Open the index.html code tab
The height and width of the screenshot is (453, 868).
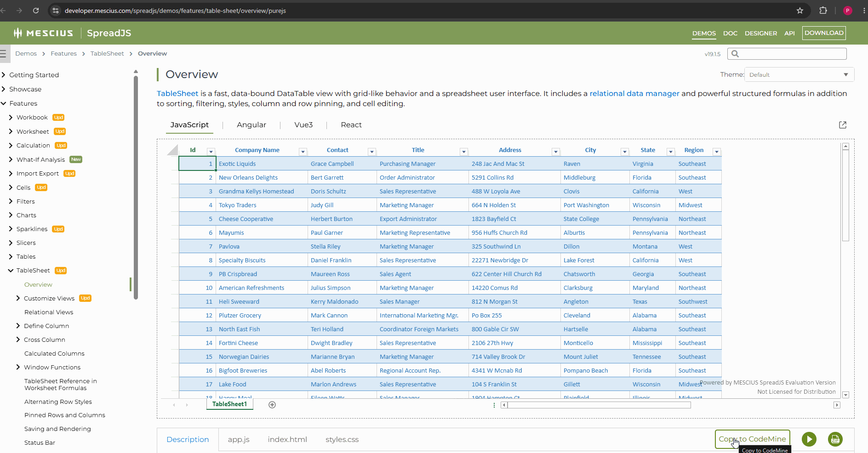click(x=287, y=440)
